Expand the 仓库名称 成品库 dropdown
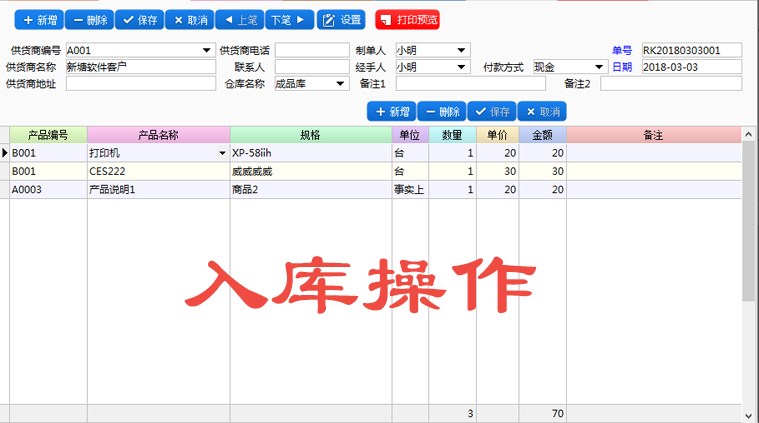 pyautogui.click(x=340, y=84)
